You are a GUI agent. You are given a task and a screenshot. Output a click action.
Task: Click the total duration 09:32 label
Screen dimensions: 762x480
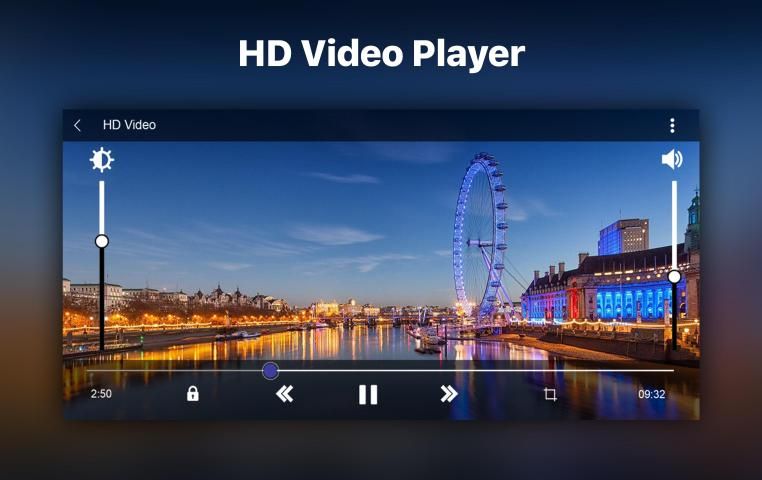(652, 394)
